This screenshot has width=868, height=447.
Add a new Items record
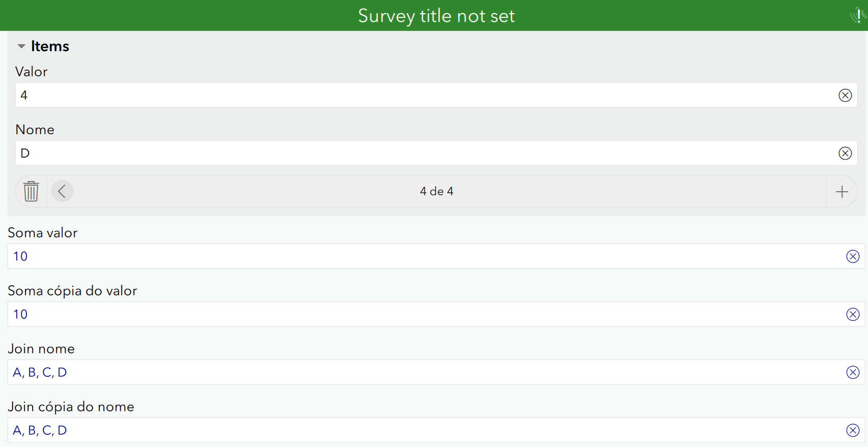click(842, 191)
